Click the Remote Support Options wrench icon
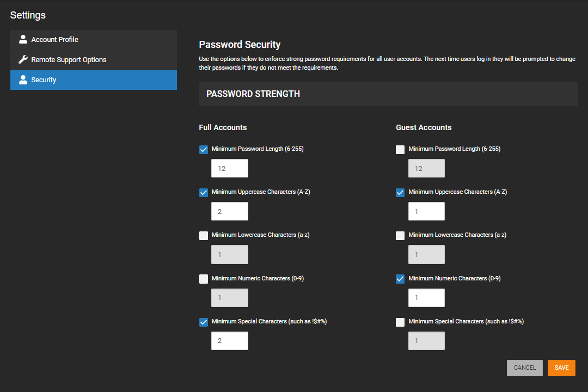The height and width of the screenshot is (392, 588). (x=23, y=60)
